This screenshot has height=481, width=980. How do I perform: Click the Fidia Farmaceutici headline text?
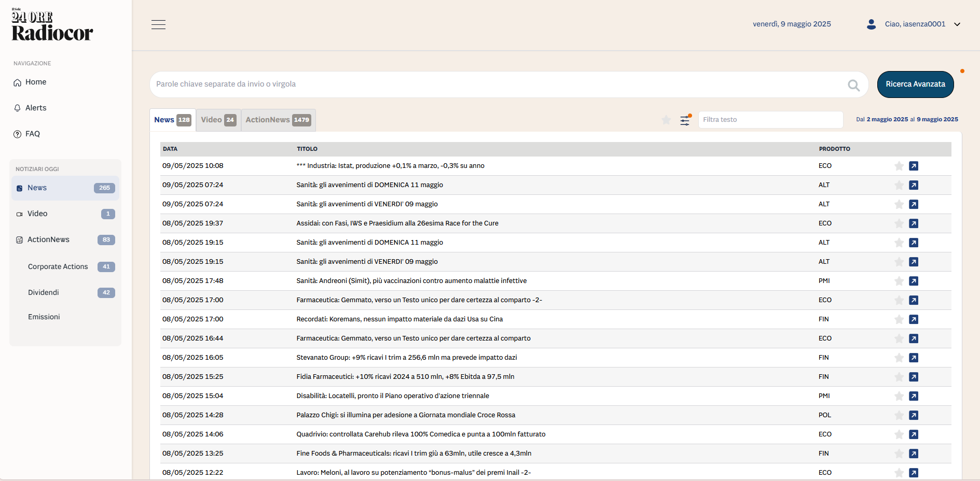tap(405, 377)
